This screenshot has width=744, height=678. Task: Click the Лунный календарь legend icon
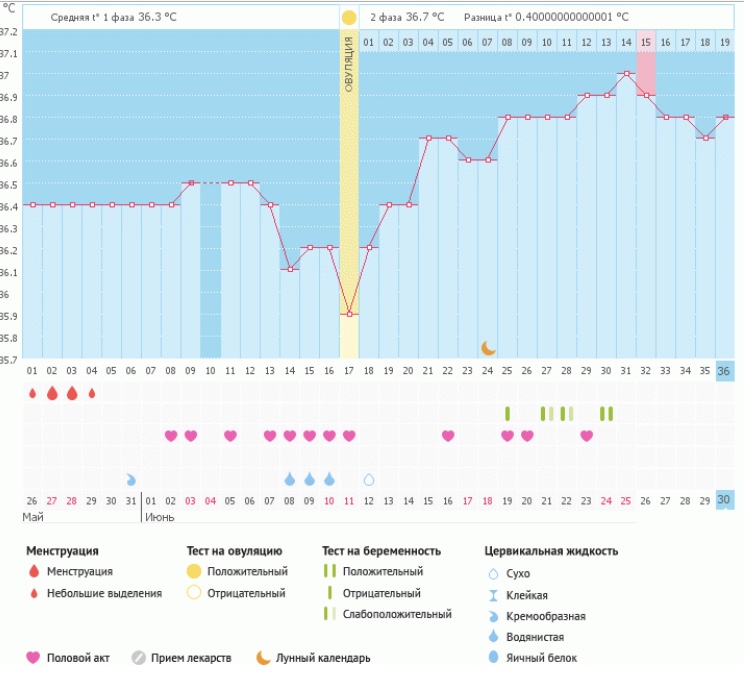263,658
